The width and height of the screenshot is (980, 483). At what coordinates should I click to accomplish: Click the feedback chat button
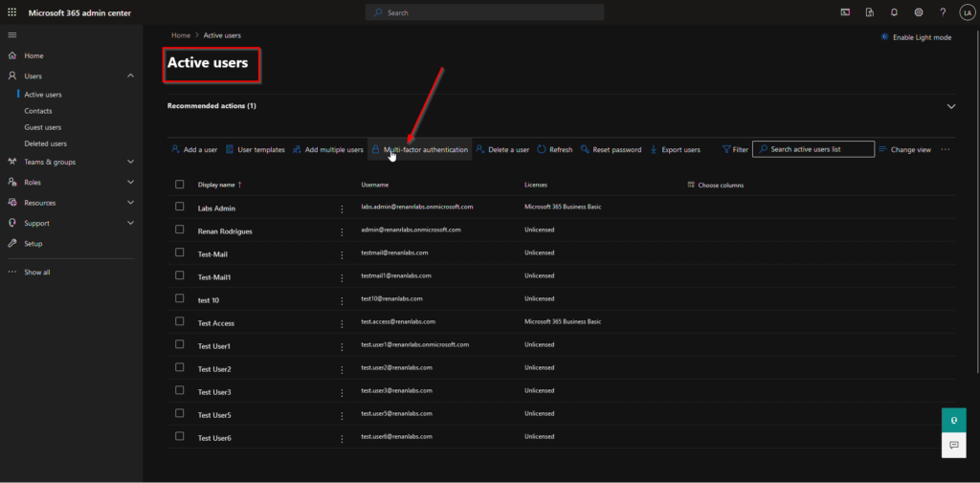click(x=954, y=445)
